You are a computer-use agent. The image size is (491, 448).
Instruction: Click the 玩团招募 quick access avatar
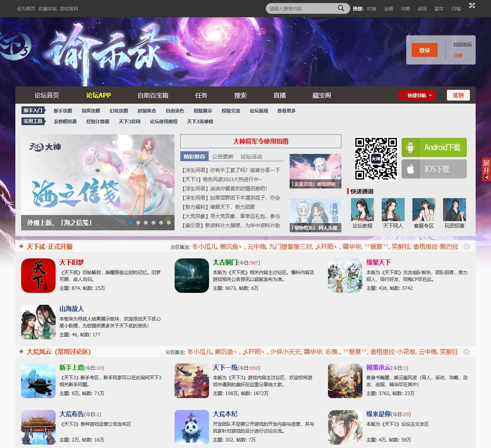point(455,210)
